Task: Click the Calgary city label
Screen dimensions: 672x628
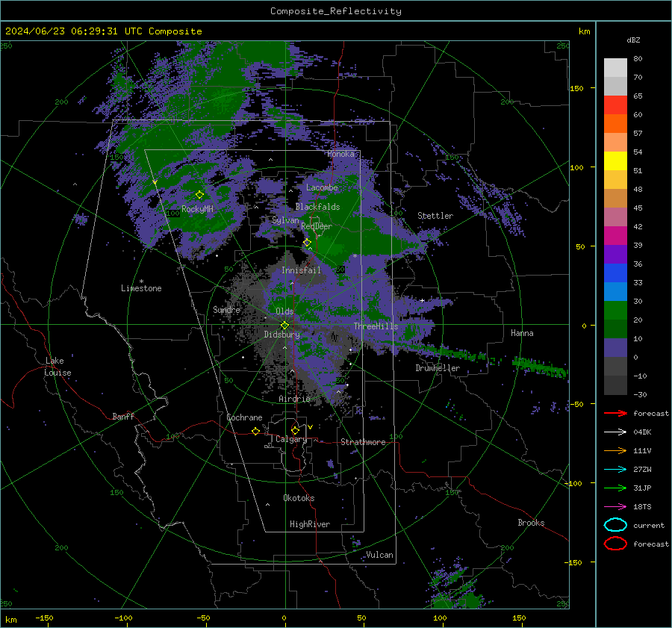Action: pos(291,439)
